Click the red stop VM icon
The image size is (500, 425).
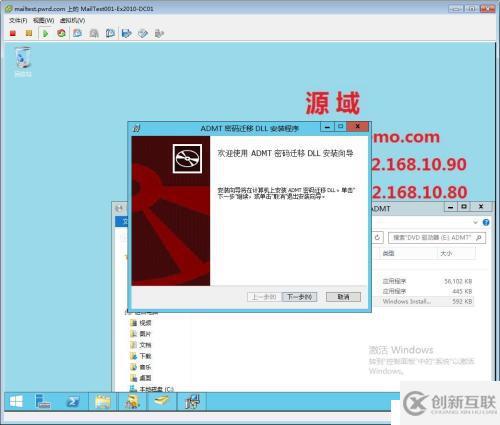point(13,33)
